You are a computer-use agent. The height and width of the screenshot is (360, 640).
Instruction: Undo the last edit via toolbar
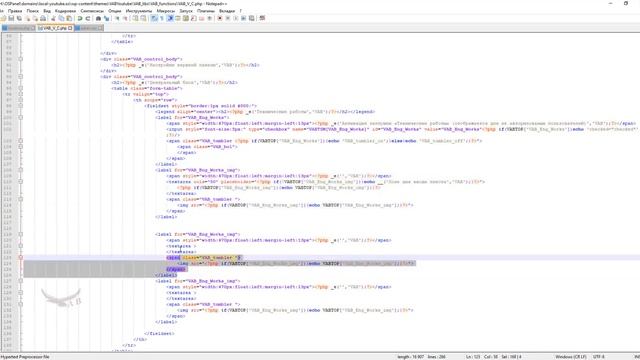click(x=80, y=18)
